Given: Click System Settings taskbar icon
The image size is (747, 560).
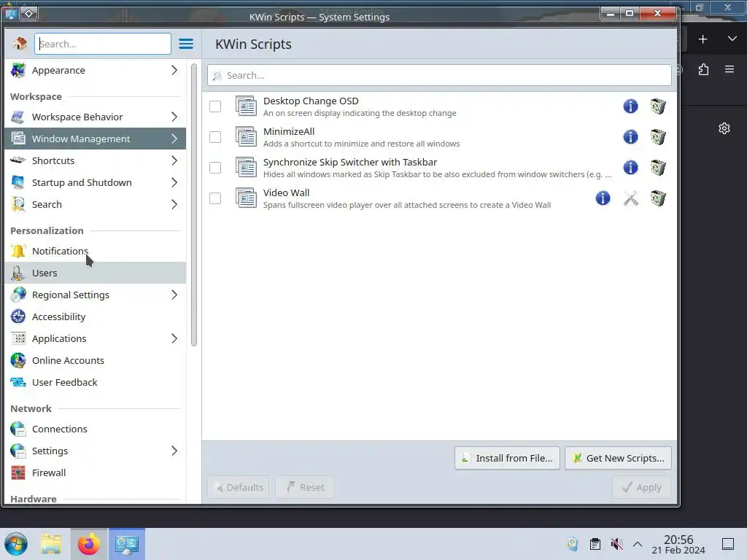Looking at the screenshot, I should click(x=127, y=544).
